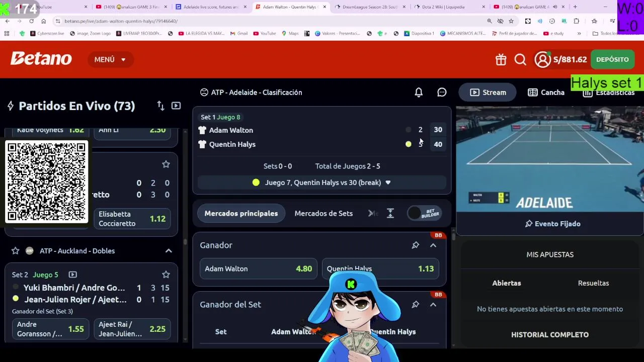Screen dimensions: 644x362
Task: Open the chat bubble icon
Action: (x=442, y=92)
